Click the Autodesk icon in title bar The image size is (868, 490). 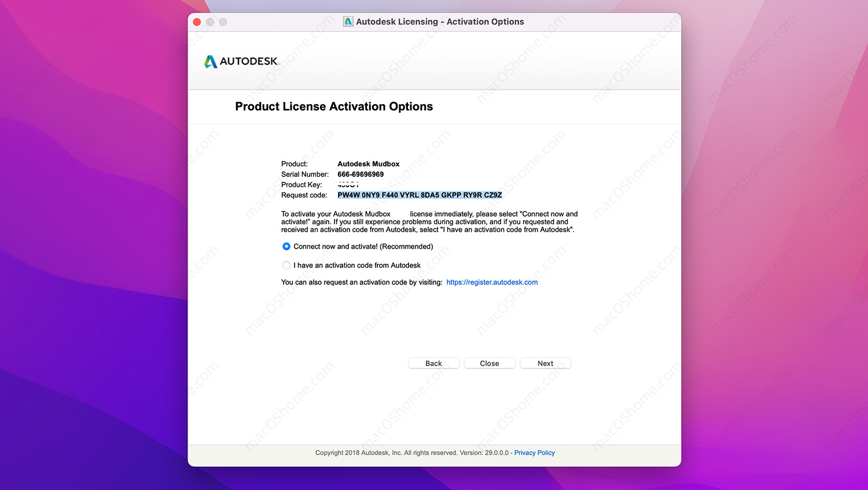[348, 21]
